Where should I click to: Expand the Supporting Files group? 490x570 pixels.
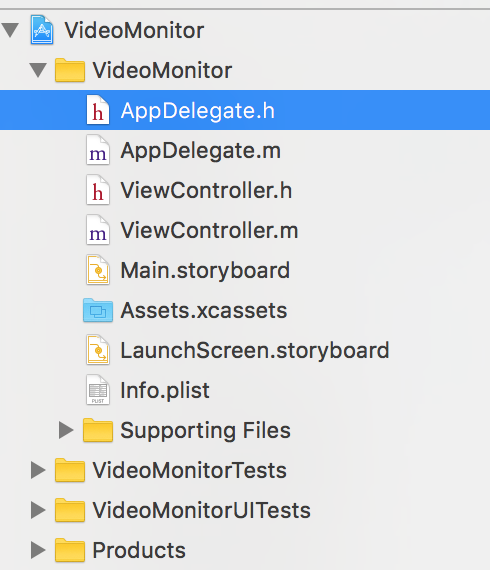point(66,430)
